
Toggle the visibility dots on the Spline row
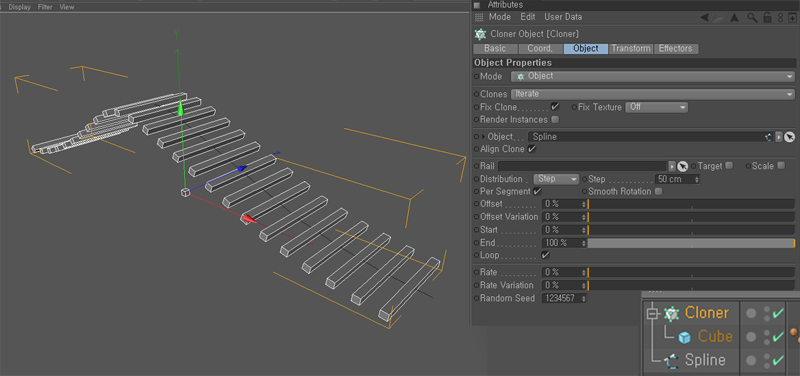click(x=766, y=360)
